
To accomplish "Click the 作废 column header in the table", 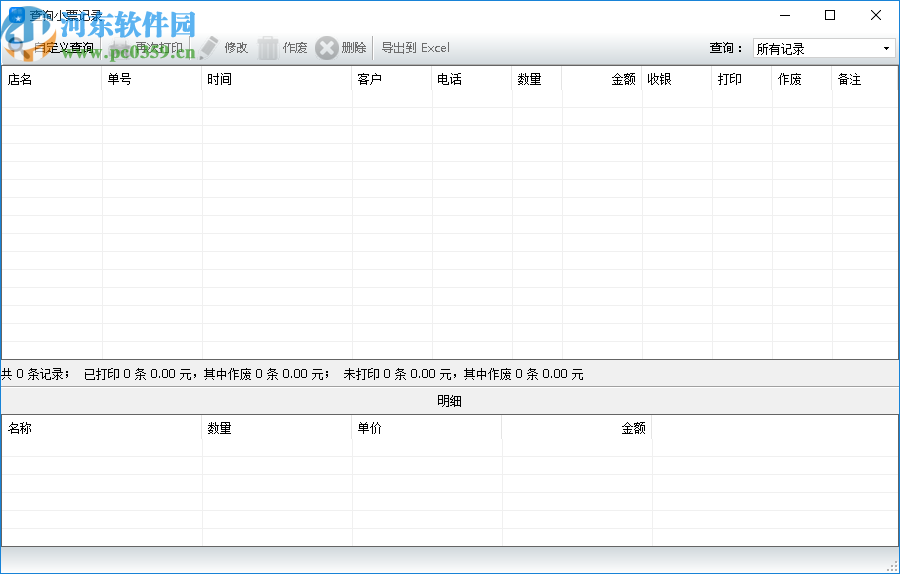I will pyautogui.click(x=802, y=79).
